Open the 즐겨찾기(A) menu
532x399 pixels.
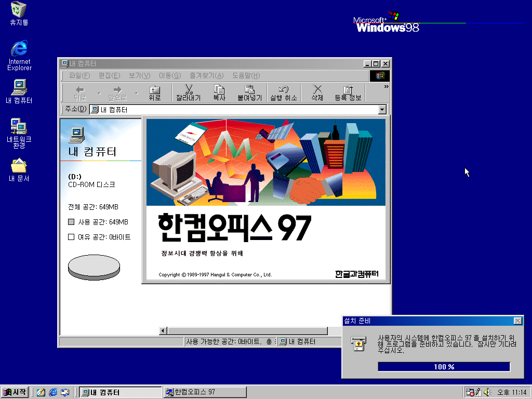(x=206, y=76)
